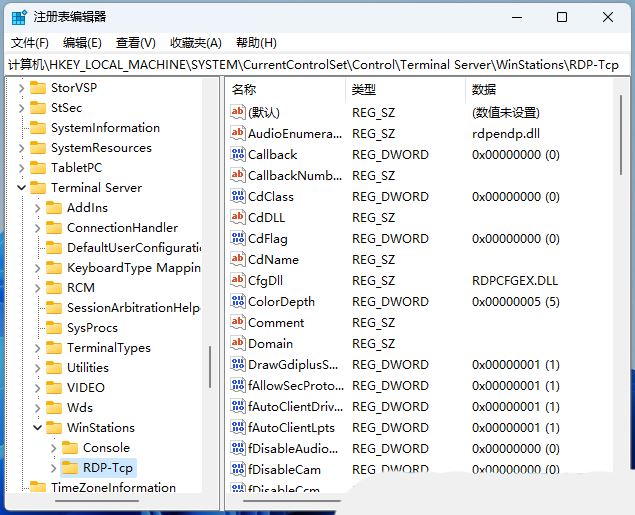Expand the SystemResources tree node

(21, 148)
